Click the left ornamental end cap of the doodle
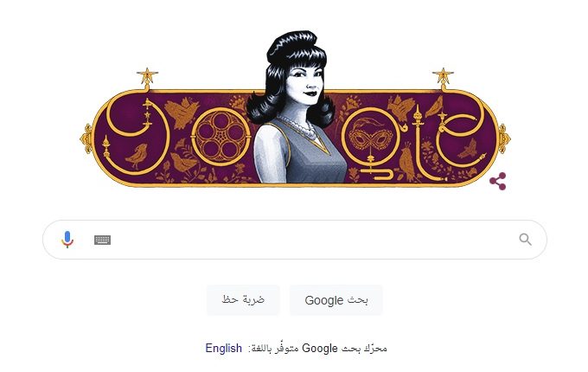The image size is (588, 372). click(x=86, y=138)
